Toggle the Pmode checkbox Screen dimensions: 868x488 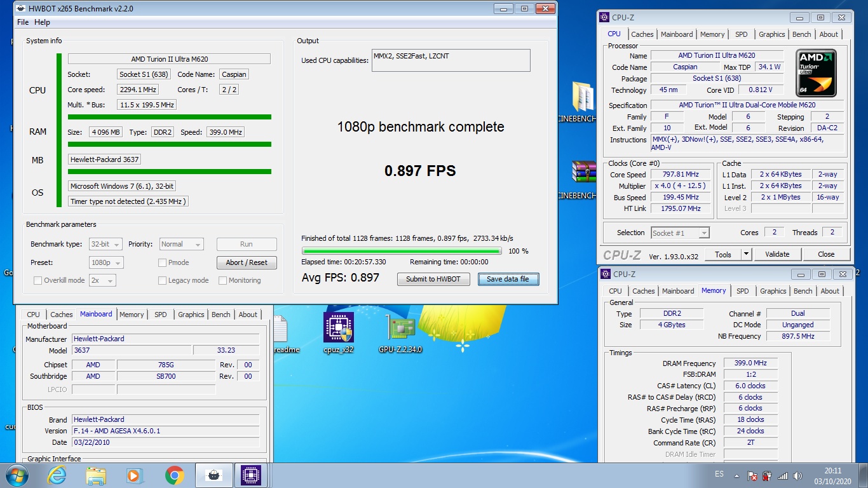click(163, 262)
